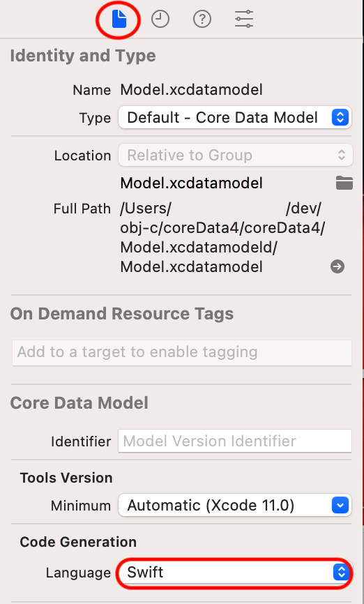Focus the Model Version Identifier field
364x604 pixels.
[x=235, y=441]
